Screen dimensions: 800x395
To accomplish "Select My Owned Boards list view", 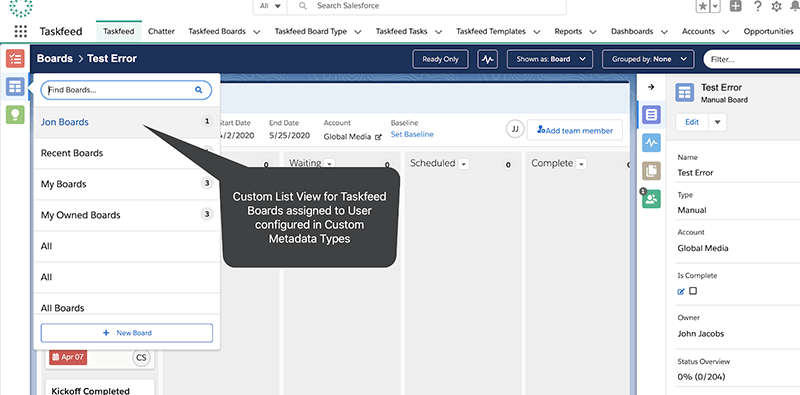I will pos(127,215).
